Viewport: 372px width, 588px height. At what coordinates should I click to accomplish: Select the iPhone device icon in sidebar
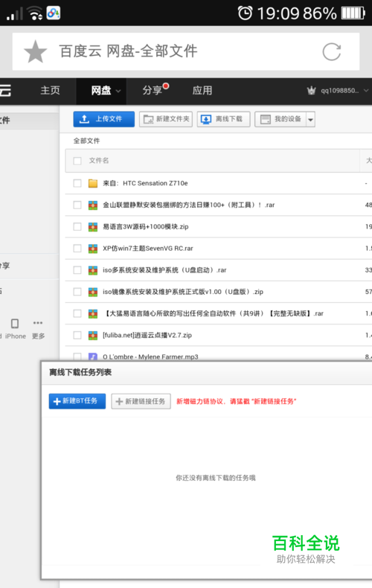(x=15, y=323)
